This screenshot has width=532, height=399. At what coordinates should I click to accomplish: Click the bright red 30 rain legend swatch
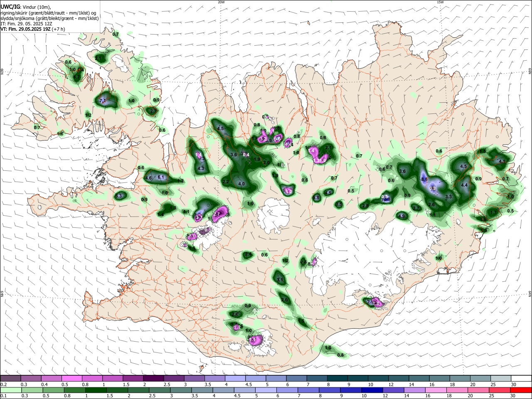pyautogui.click(x=521, y=390)
